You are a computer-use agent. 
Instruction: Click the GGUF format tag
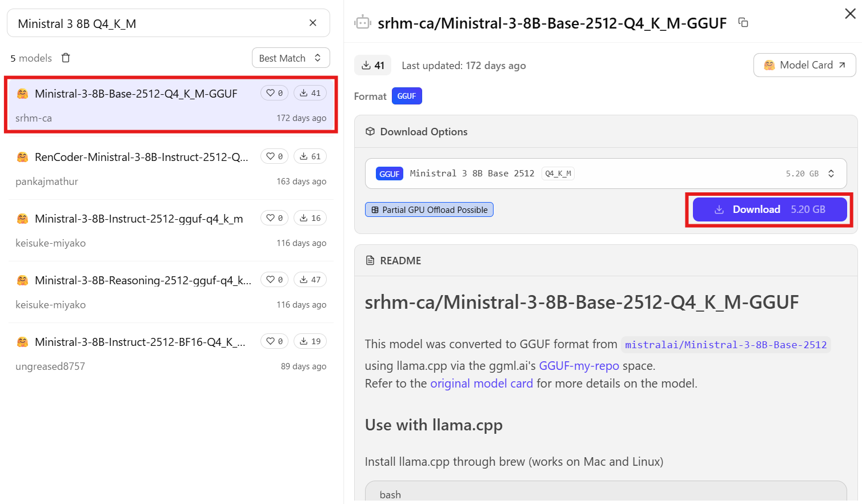[407, 96]
